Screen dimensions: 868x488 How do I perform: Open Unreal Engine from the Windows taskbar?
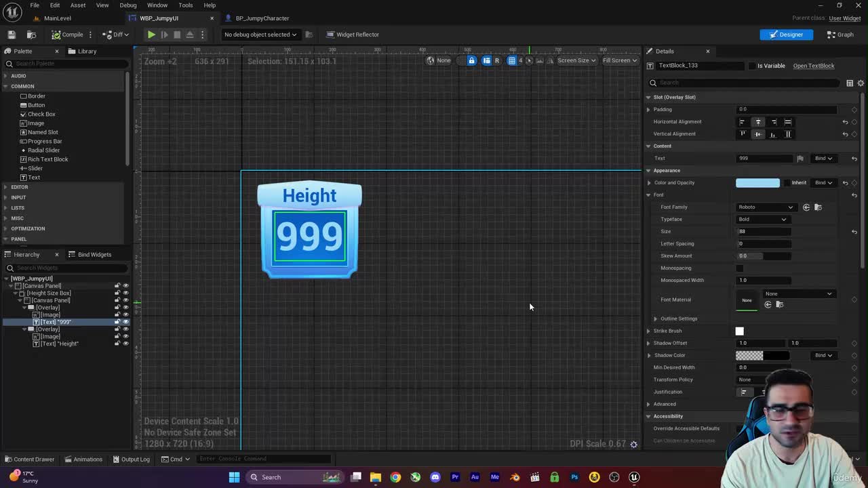coord(634,477)
